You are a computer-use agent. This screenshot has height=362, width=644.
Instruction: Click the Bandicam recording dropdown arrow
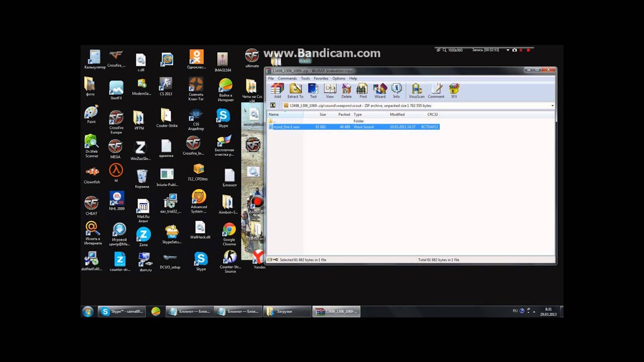pyautogui.click(x=508, y=50)
